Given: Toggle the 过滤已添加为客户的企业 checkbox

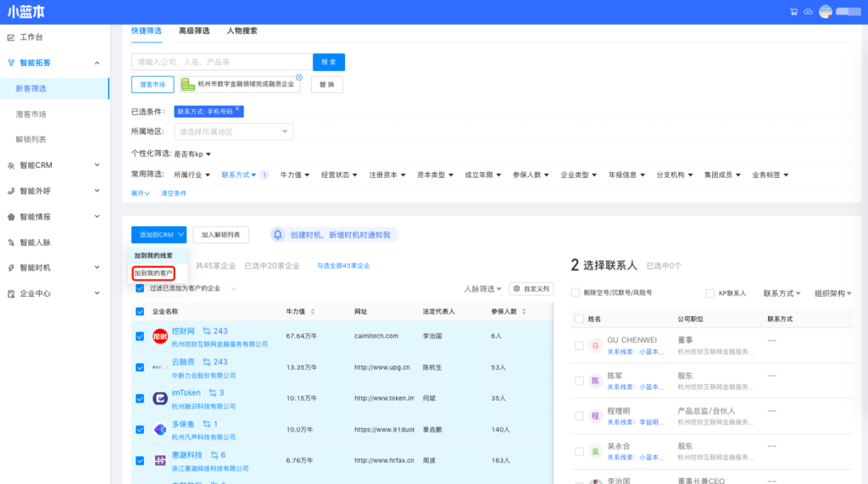Looking at the screenshot, I should [140, 288].
